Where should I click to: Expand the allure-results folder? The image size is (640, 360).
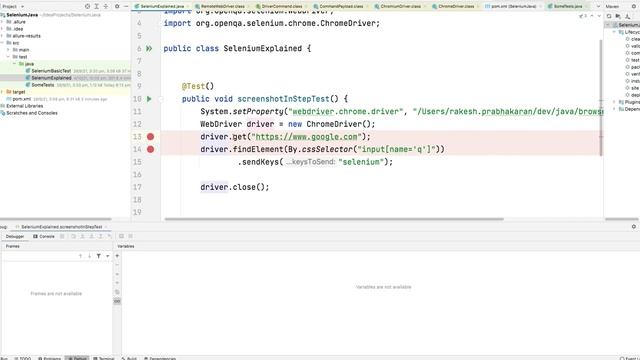[x=2, y=36]
